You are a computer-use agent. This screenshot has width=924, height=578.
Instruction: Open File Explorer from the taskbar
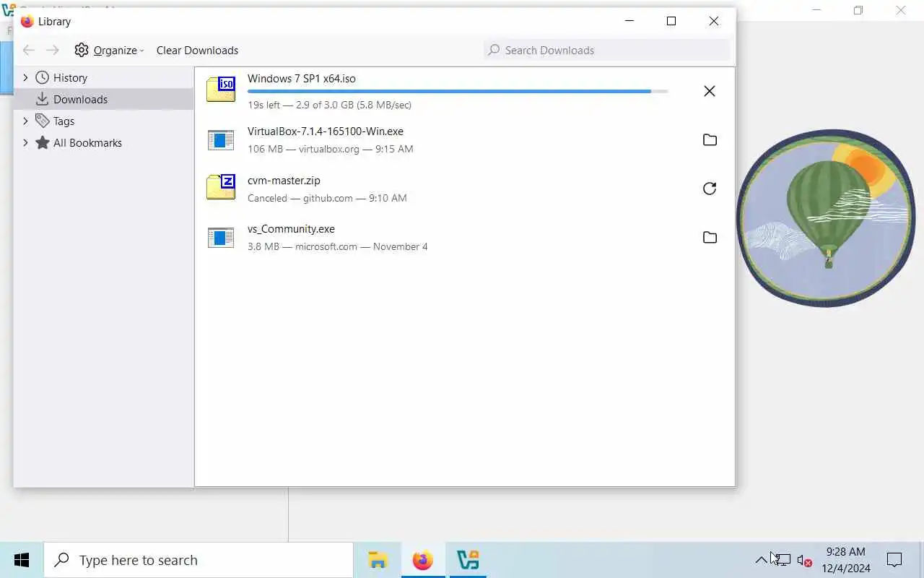[x=378, y=560]
